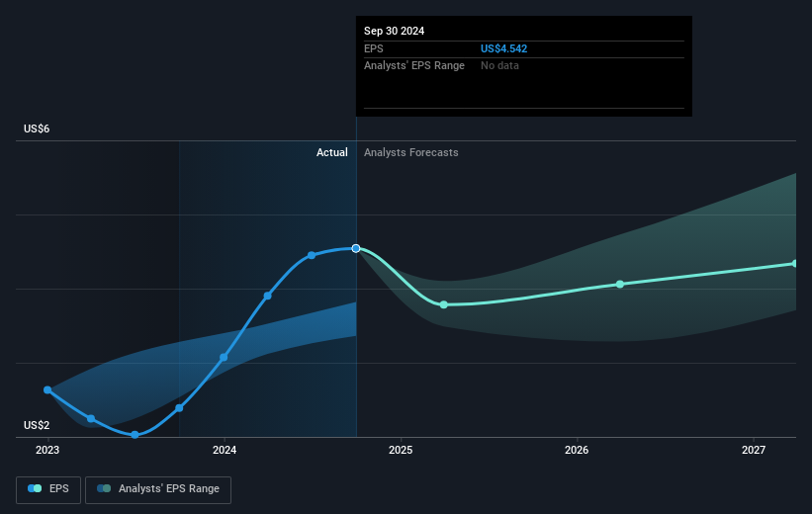812x514 pixels.
Task: Click the 'No data' text in tooltip
Action: coord(499,66)
